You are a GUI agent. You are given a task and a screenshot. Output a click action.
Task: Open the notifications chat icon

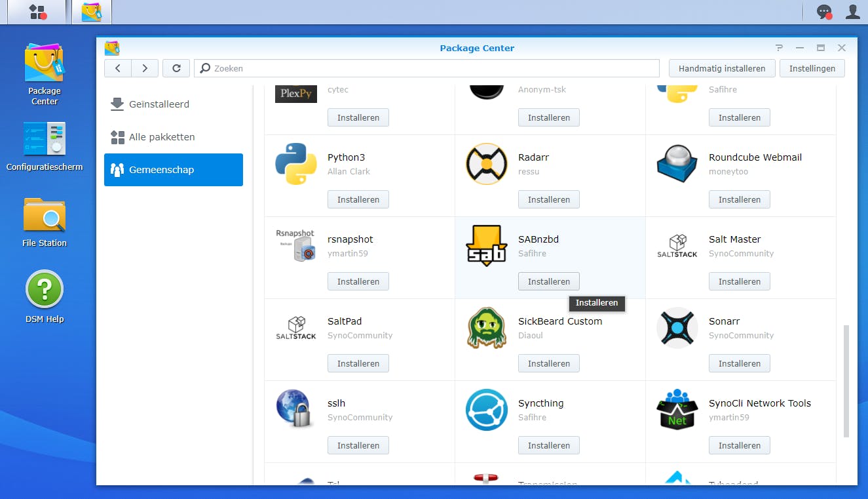(x=823, y=12)
